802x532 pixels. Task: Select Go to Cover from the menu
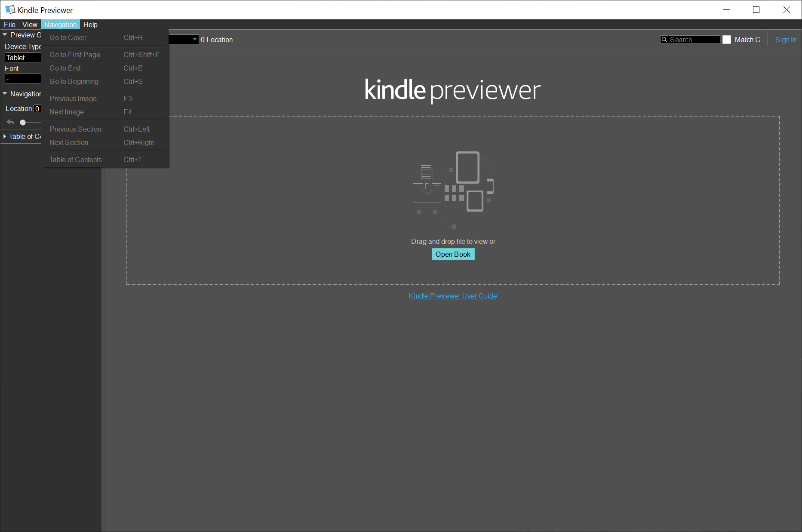tap(68, 37)
